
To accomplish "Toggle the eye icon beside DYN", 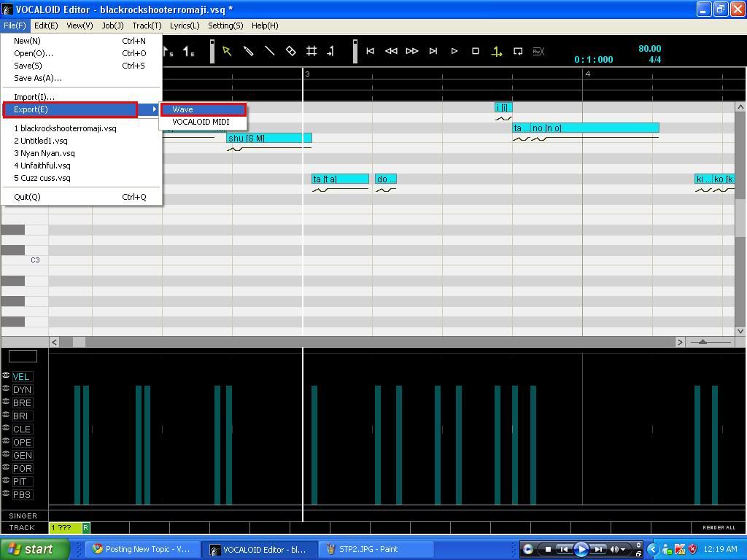I will point(6,389).
